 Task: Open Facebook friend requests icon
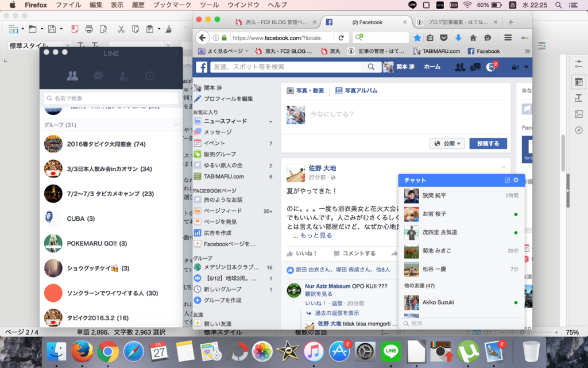pos(460,67)
